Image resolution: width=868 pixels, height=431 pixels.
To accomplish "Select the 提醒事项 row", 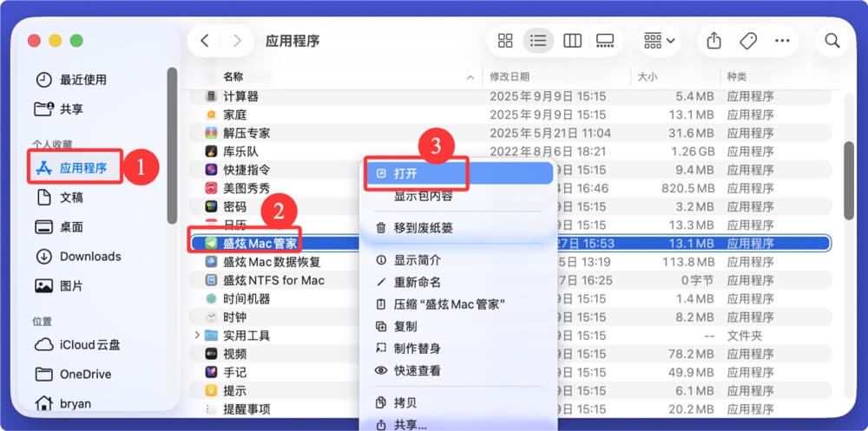I will tap(510, 409).
